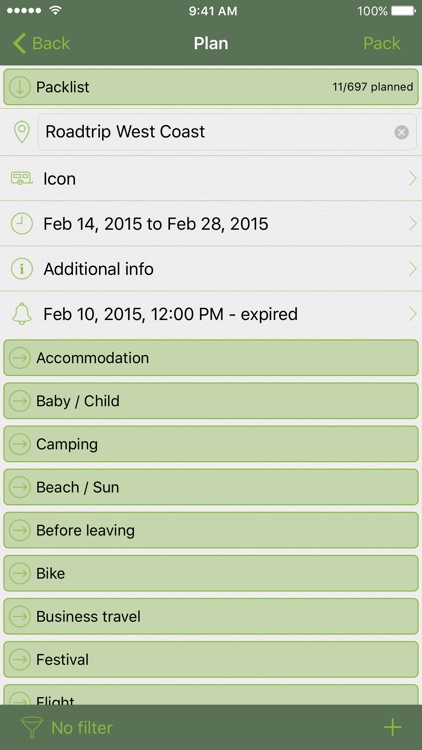Image resolution: width=422 pixels, height=750 pixels.
Task: Collapse Packlist with down-arrow icon
Action: (x=20, y=87)
